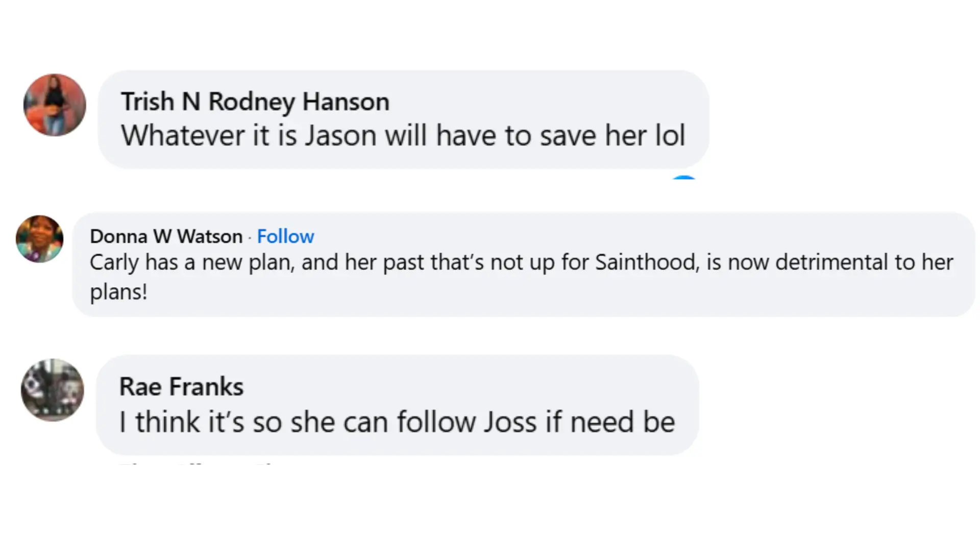980x551 pixels.
Task: Open Rae Franks' profile picture
Action: tap(52, 390)
